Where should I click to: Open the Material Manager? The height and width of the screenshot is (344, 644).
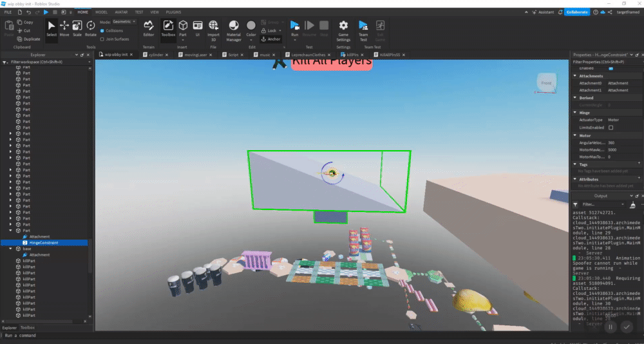click(234, 31)
